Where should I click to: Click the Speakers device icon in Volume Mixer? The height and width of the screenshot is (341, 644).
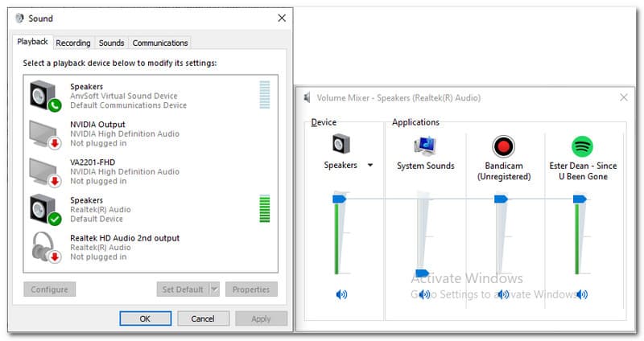341,144
